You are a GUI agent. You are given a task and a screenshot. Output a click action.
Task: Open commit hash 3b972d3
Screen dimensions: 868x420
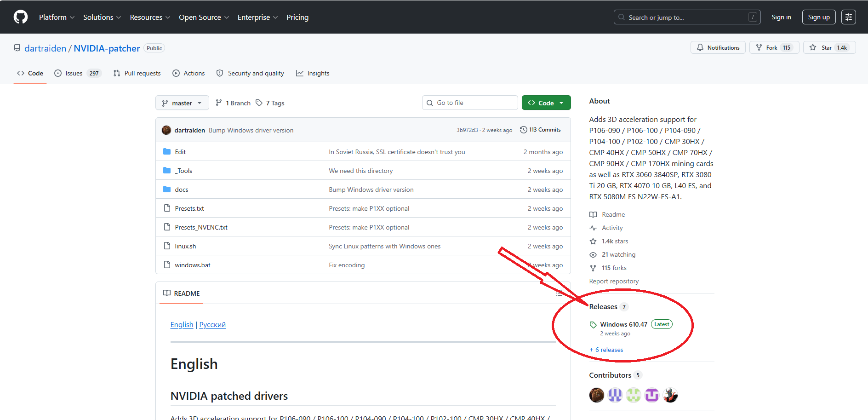(467, 130)
